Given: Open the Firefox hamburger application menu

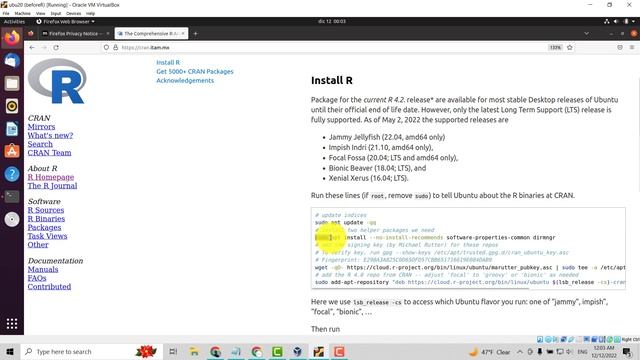Looking at the screenshot, I should (x=631, y=47).
